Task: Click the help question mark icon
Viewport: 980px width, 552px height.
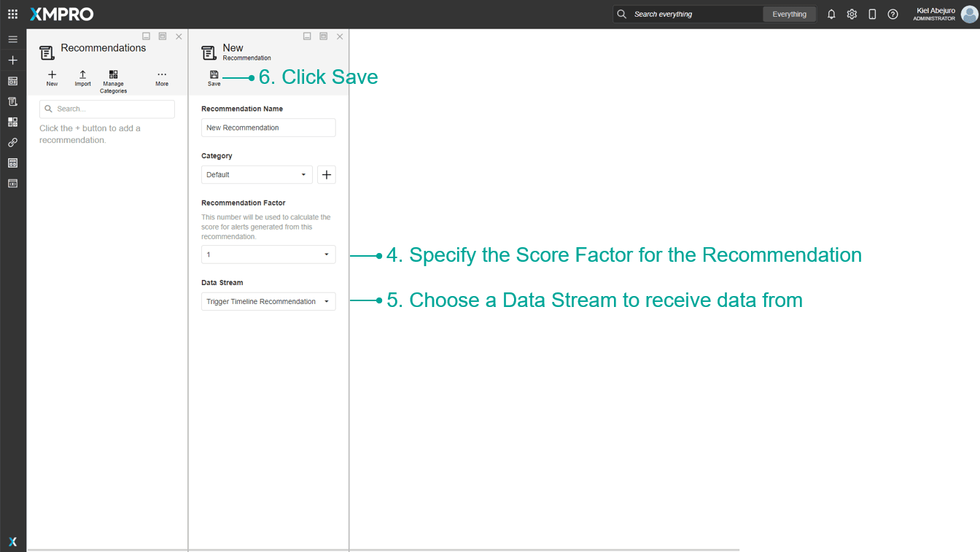Action: click(892, 14)
